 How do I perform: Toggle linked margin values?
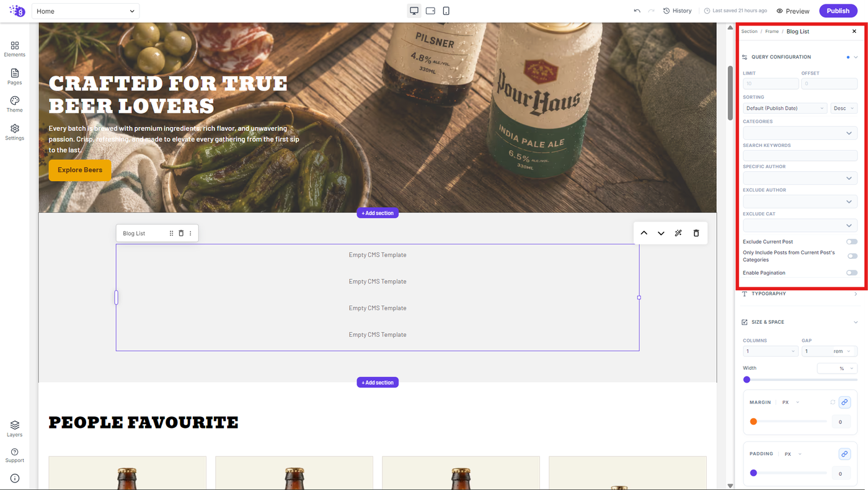[x=844, y=403]
